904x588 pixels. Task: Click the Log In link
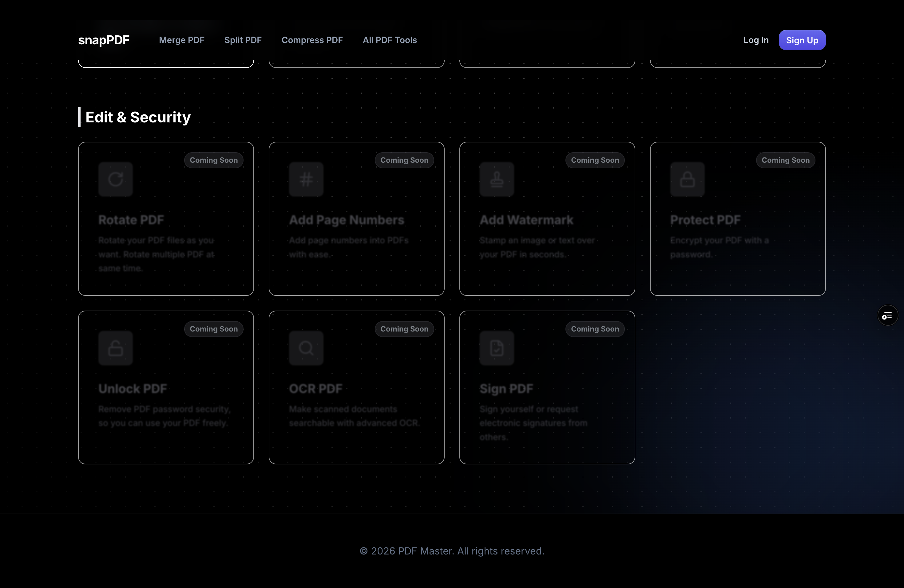click(756, 40)
